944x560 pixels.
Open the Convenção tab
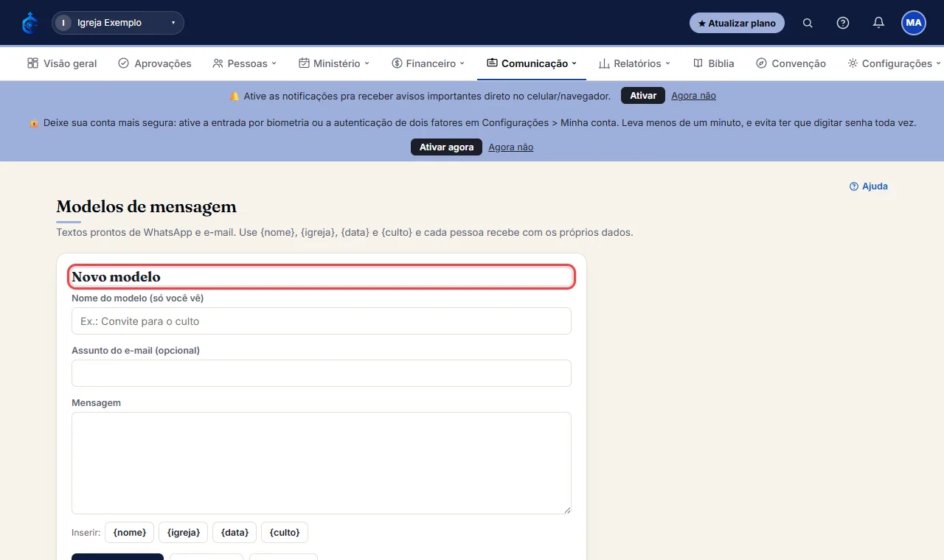click(x=791, y=63)
